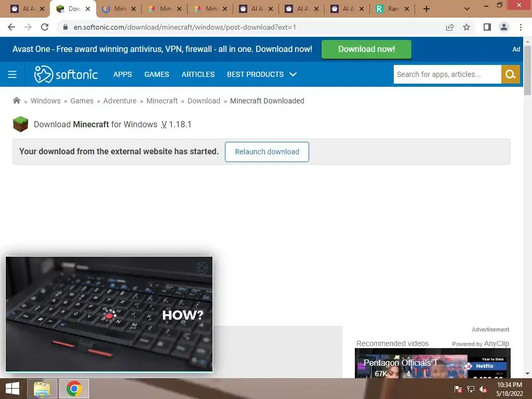Expand the BEST PRODUCTS dropdown
The height and width of the screenshot is (399, 532).
pos(262,74)
